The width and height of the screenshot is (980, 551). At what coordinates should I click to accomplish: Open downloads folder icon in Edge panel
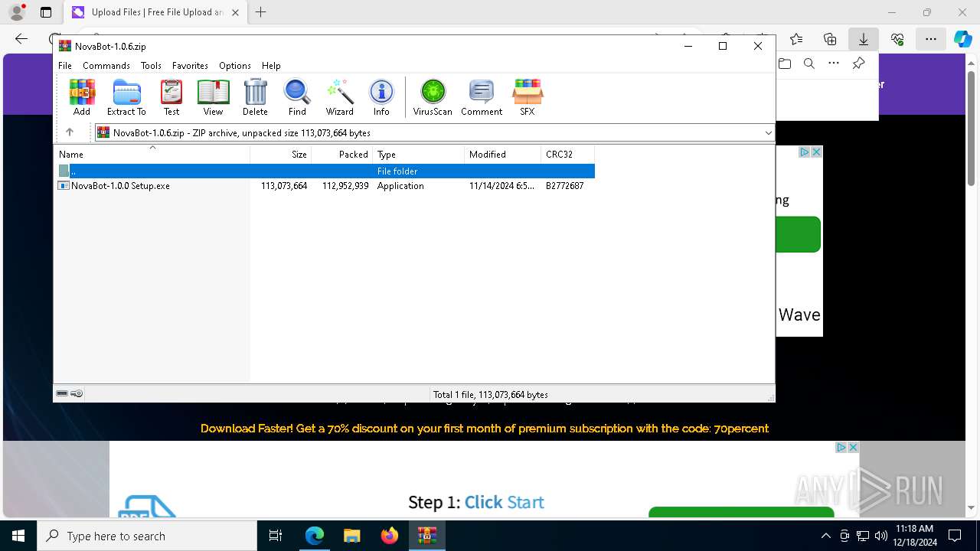(785, 64)
